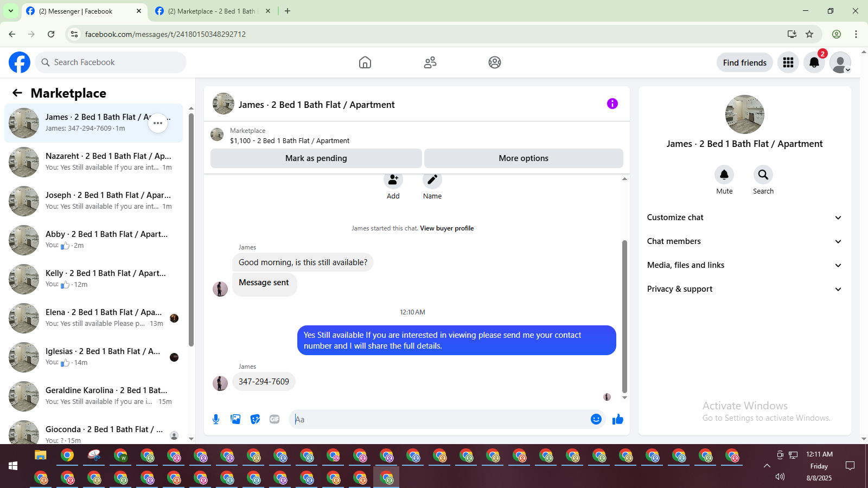Image resolution: width=868 pixels, height=488 pixels.
Task: Choose a sticker icon
Action: (x=255, y=419)
